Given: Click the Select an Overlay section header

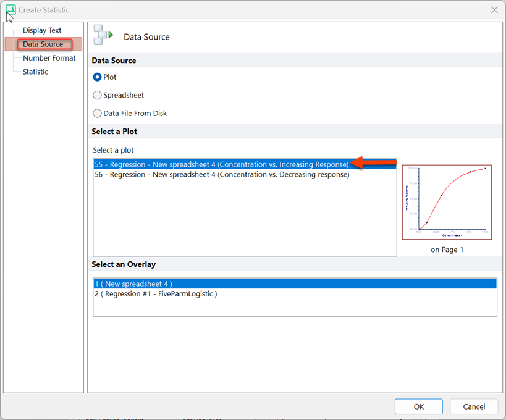Looking at the screenshot, I should (x=124, y=264).
